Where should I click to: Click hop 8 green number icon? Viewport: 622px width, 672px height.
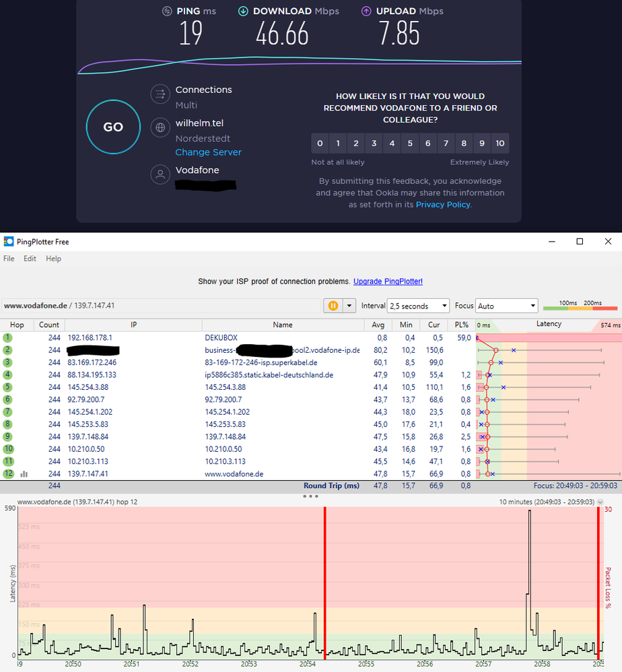[7, 424]
